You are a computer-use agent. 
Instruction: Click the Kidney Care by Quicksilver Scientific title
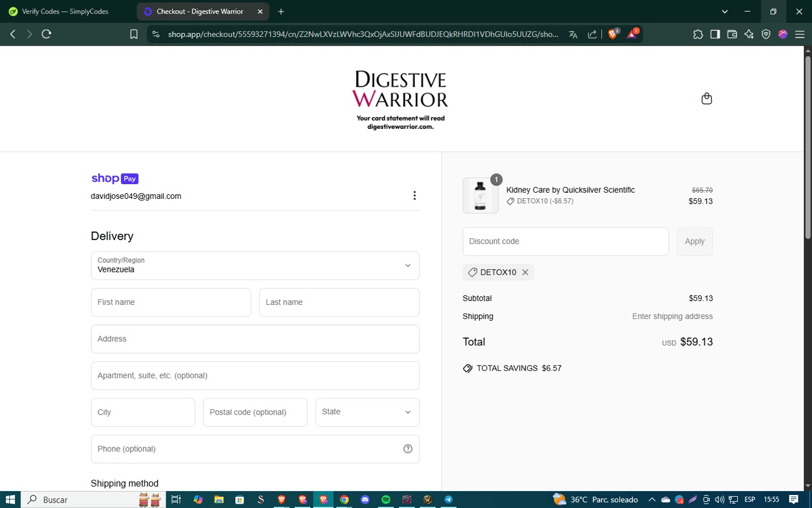tap(571, 190)
